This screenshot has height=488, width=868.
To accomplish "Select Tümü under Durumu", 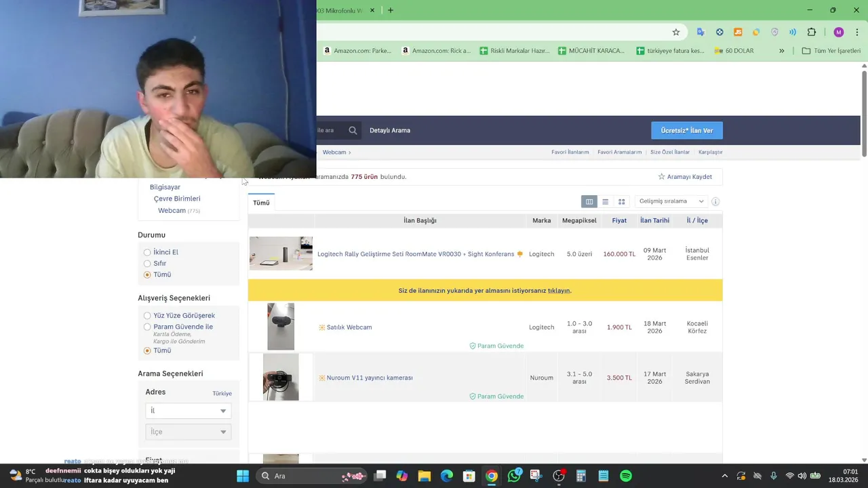I will pos(147,274).
